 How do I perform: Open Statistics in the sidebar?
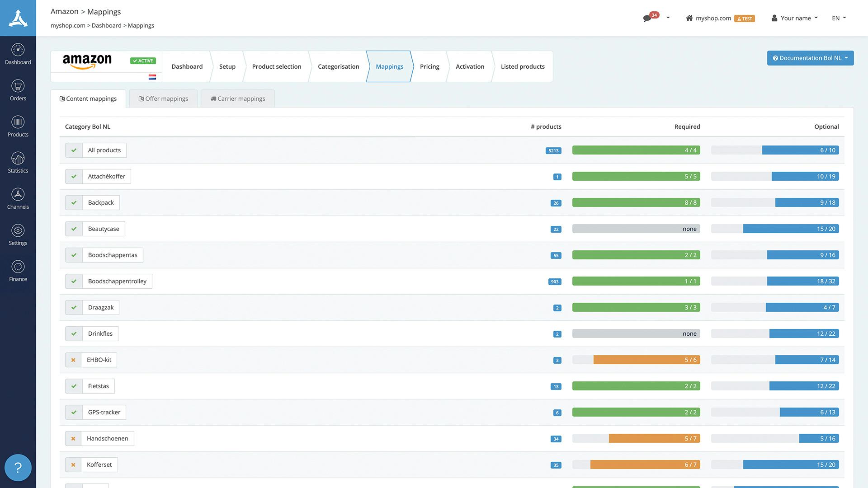[x=18, y=163]
